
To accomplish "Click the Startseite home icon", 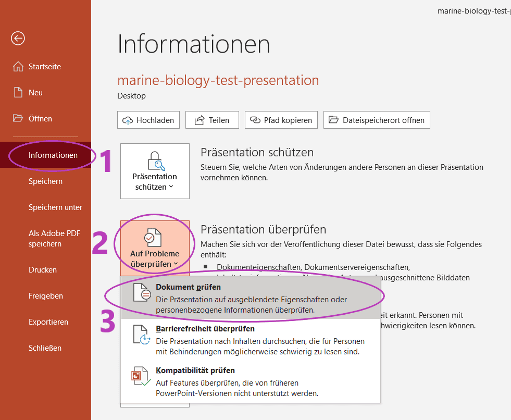I will 18,66.
